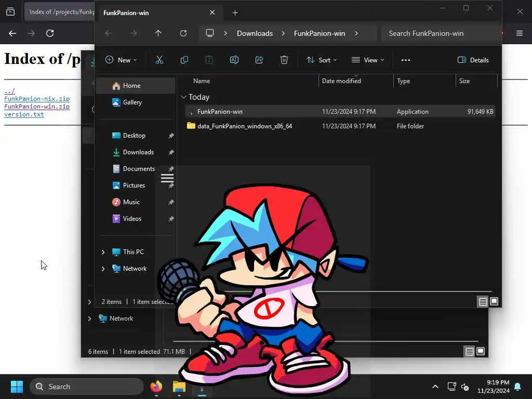Viewport: 532px width, 399px height.
Task: Add a new Explorer tab with plus
Action: pos(235,13)
